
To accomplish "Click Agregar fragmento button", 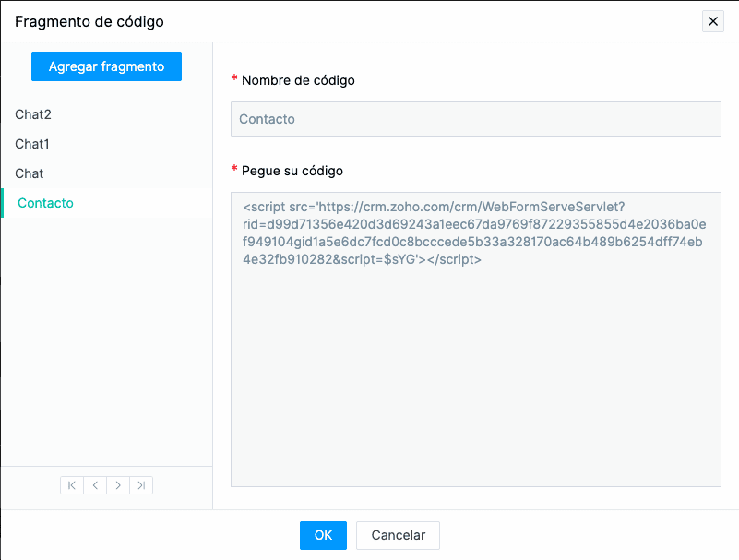I will click(106, 66).
